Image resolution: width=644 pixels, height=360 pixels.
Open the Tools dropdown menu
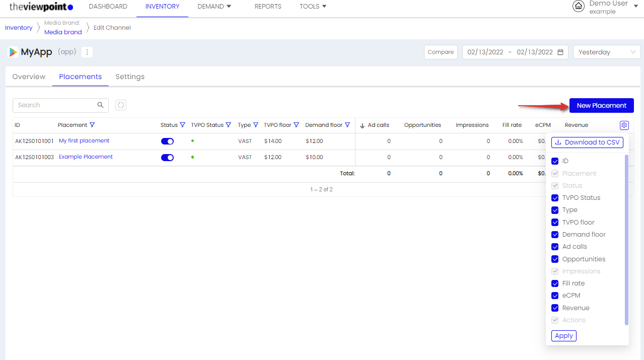(x=313, y=7)
